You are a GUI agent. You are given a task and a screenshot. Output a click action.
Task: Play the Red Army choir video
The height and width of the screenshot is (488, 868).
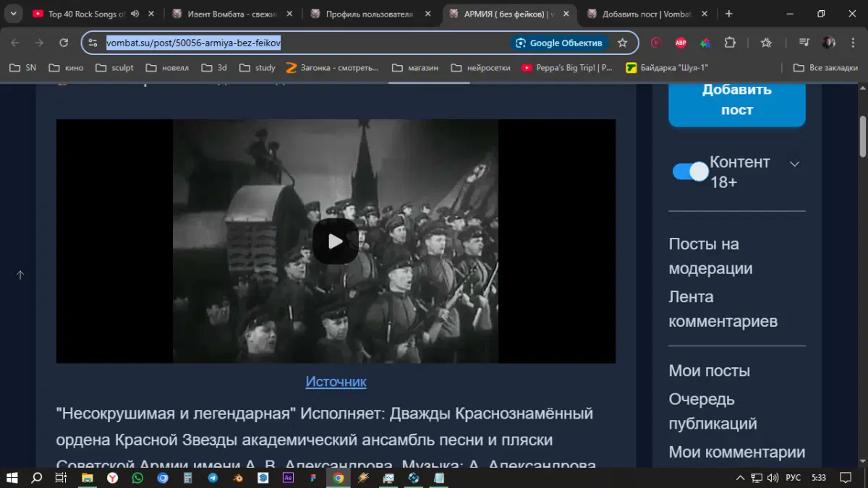[336, 241]
